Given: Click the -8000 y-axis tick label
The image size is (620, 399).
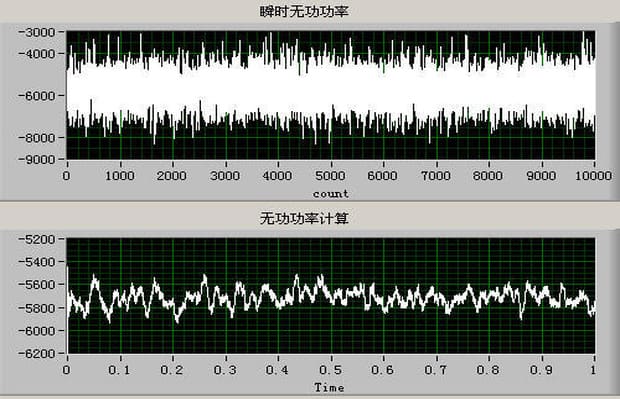Looking at the screenshot, I should [36, 138].
